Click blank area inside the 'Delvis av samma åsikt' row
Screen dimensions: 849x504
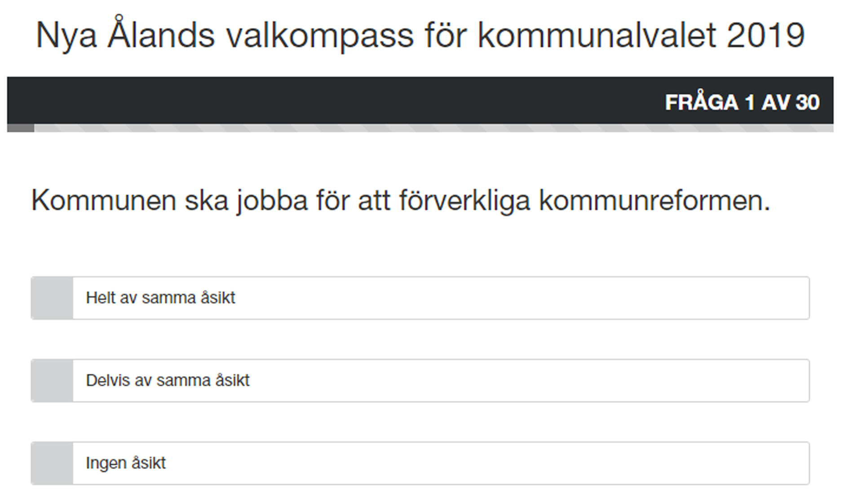coord(517,381)
